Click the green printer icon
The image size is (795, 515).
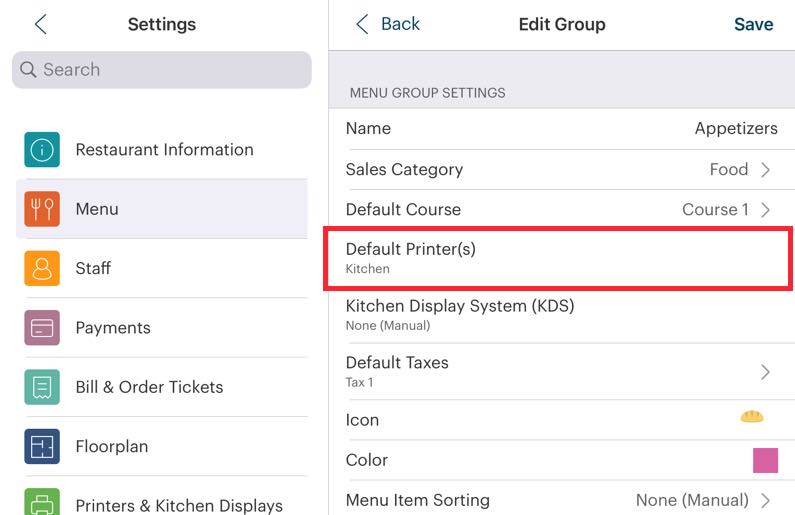click(42, 503)
